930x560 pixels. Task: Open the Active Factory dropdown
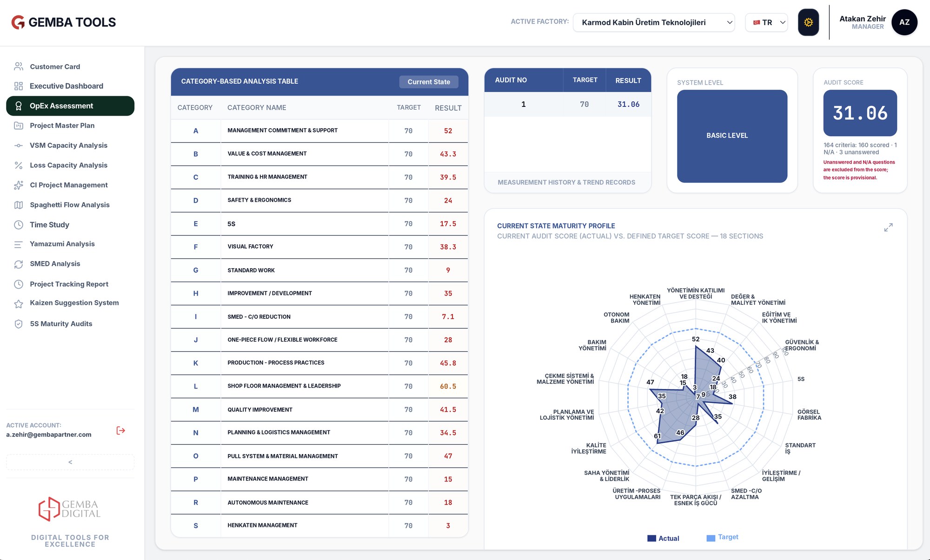[x=654, y=22]
